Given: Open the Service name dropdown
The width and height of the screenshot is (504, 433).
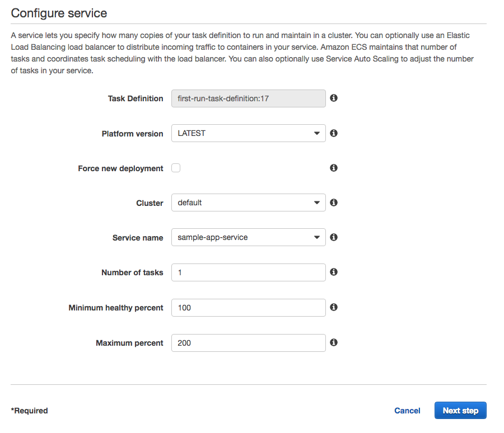Looking at the screenshot, I should [248, 237].
